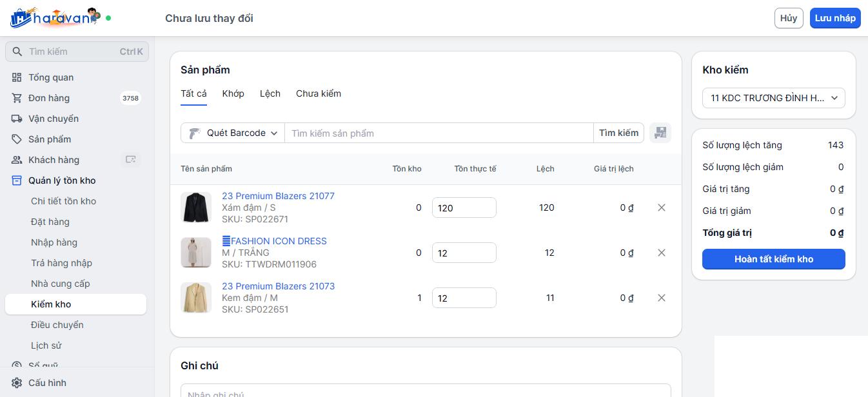This screenshot has height=397, width=868.
Task: Remove FASHION ICON DRESS row
Action: pos(661,253)
